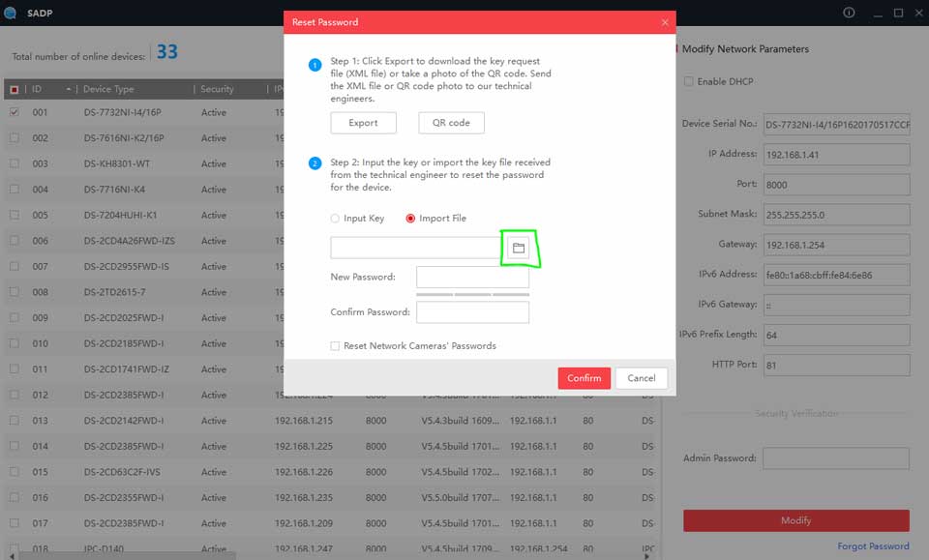Select the Import File radio option
The image size is (929, 560).
point(411,219)
